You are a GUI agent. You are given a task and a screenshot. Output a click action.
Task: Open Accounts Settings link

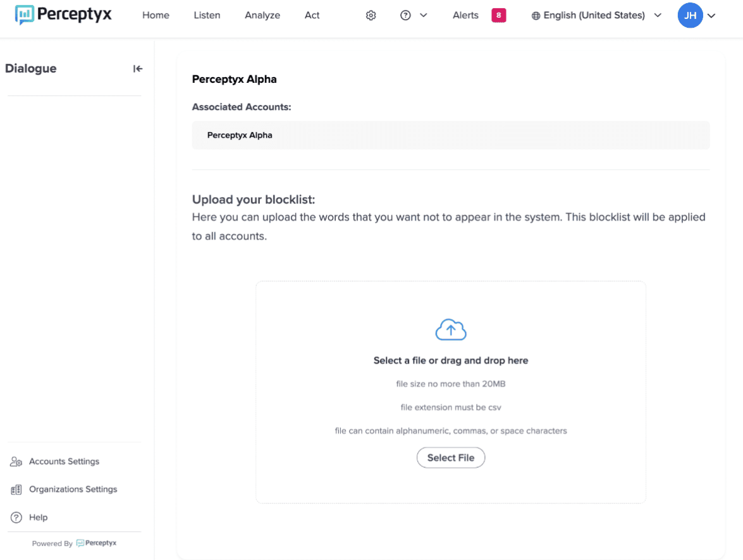tap(64, 461)
